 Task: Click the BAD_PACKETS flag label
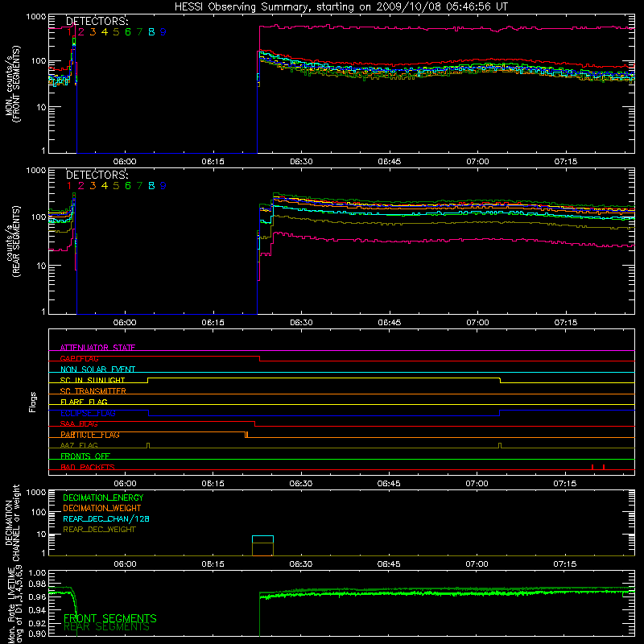(x=88, y=467)
